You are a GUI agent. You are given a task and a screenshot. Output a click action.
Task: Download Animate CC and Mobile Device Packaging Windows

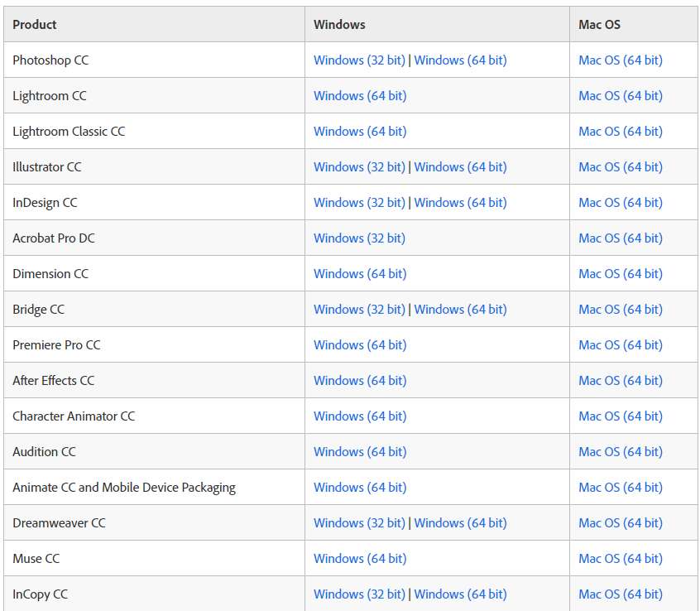tap(360, 488)
